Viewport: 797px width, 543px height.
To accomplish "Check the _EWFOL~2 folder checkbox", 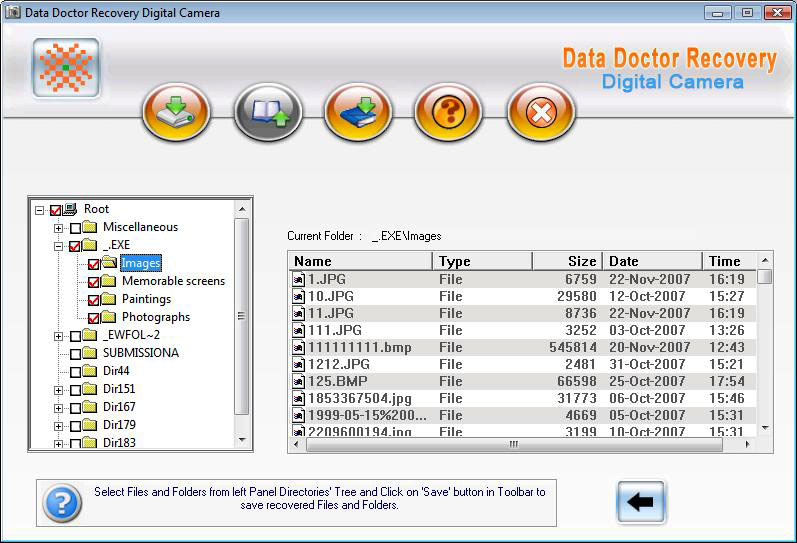I will (x=75, y=336).
